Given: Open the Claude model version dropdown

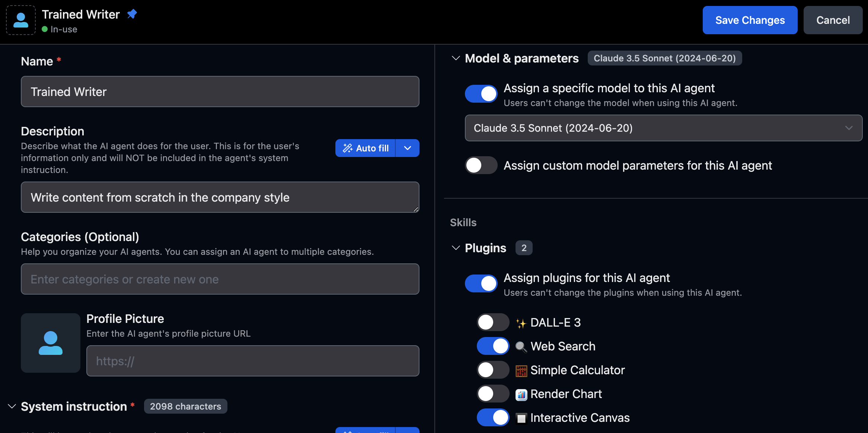Looking at the screenshot, I should (662, 128).
